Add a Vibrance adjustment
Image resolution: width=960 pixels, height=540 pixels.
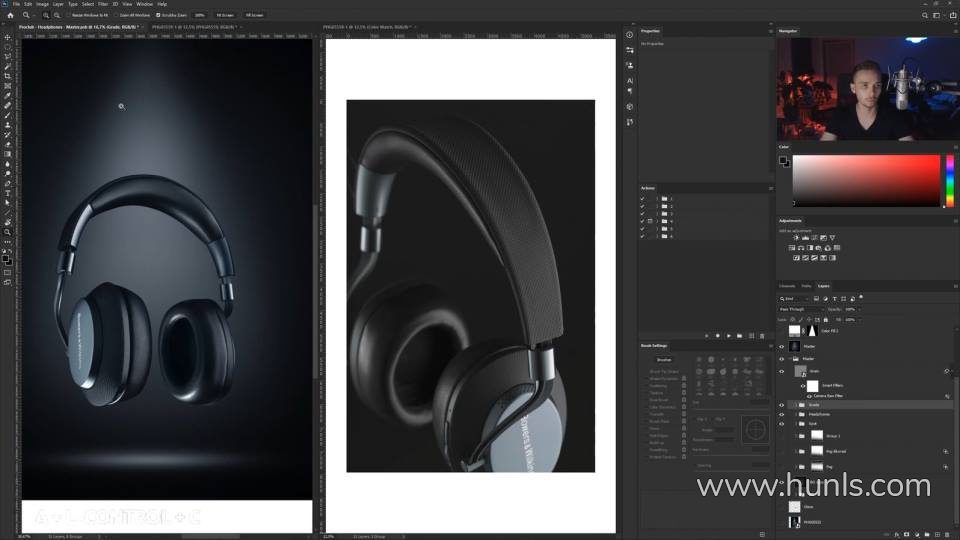(x=832, y=238)
